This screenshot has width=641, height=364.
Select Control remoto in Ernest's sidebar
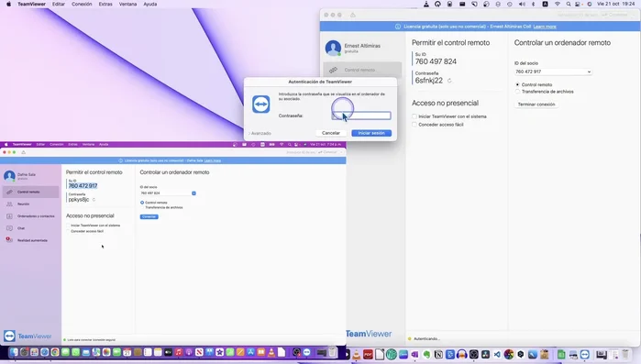[x=362, y=70]
